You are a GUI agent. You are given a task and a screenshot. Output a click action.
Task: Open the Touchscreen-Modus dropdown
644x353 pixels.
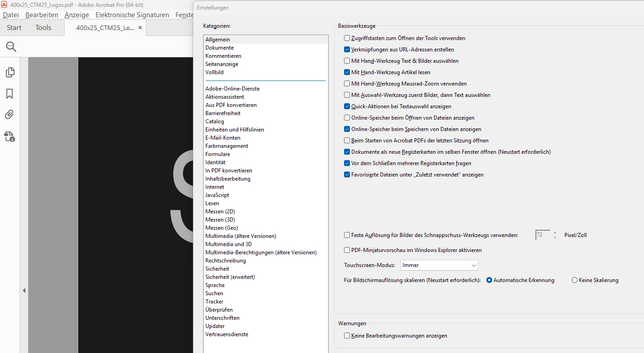coord(439,265)
